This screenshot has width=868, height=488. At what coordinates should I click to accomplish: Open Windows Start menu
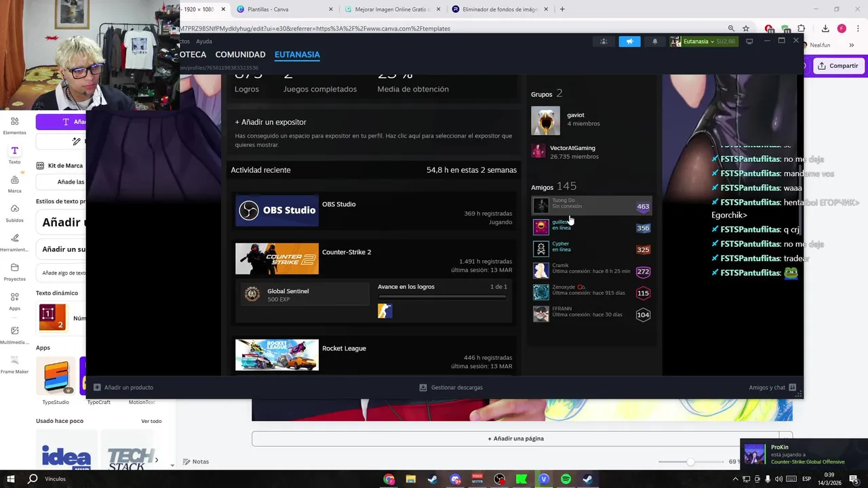[10, 479]
